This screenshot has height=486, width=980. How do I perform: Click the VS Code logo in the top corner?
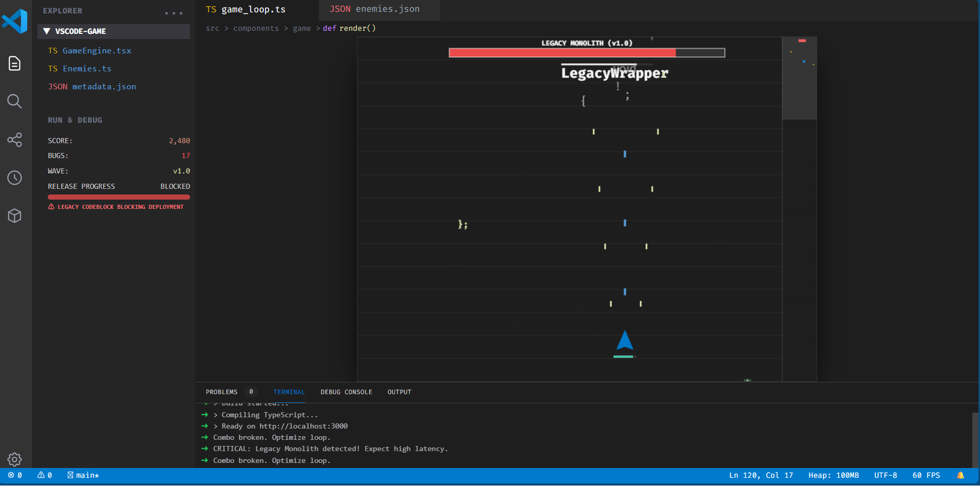(x=15, y=22)
